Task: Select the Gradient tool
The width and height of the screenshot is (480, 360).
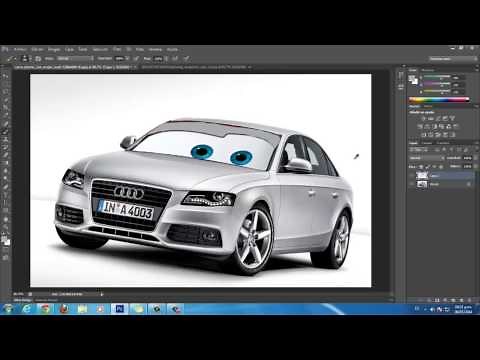Action: coord(6,163)
